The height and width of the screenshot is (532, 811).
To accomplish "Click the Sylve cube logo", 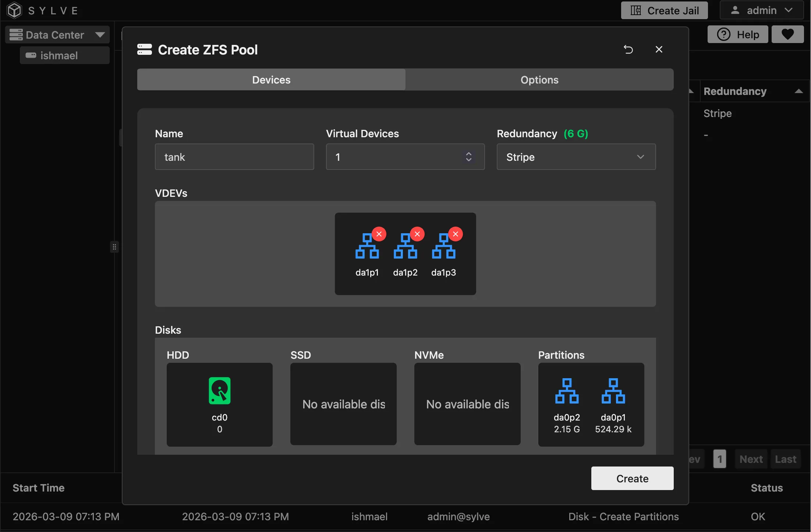I will click(14, 10).
